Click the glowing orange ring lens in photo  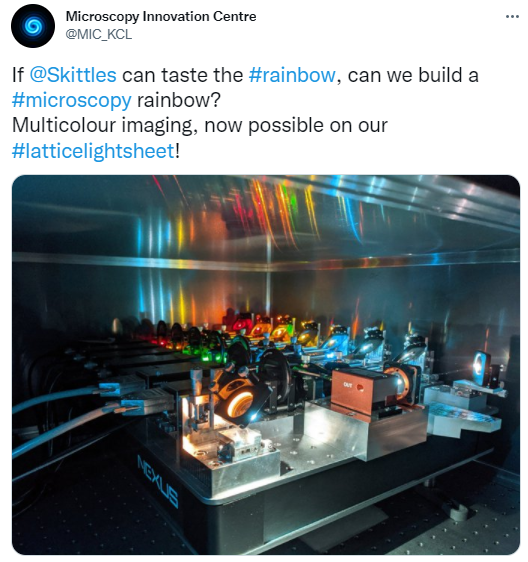pyautogui.click(x=239, y=401)
